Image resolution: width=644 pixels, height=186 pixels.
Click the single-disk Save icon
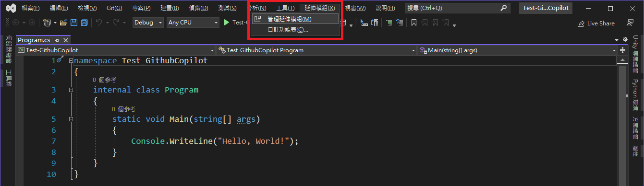pos(74,23)
